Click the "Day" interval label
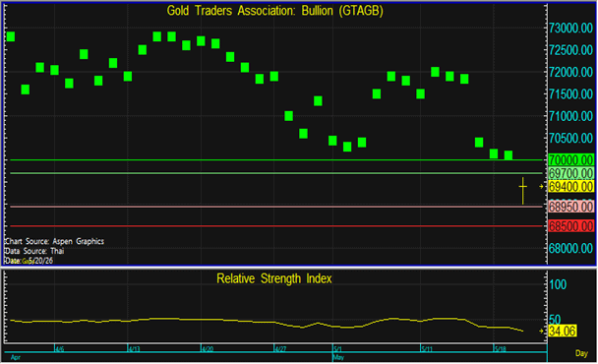This screenshot has width=598, height=364. pyautogui.click(x=581, y=353)
